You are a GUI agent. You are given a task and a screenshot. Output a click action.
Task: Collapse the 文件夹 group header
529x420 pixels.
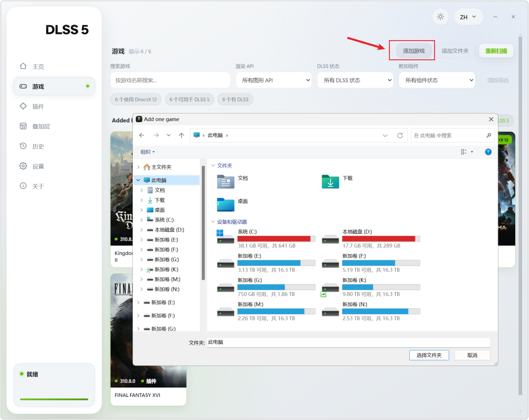click(213, 166)
